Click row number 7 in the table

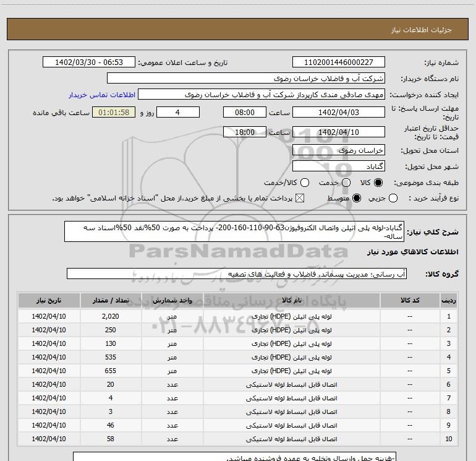pyautogui.click(x=449, y=398)
